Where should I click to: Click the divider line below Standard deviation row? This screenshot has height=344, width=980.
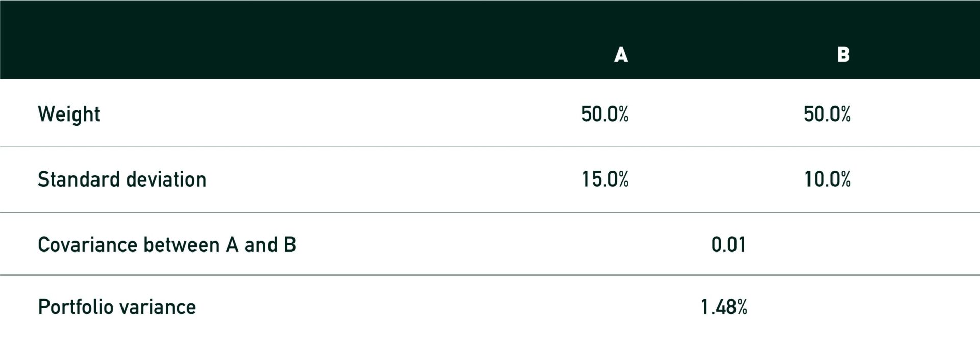coord(490,212)
